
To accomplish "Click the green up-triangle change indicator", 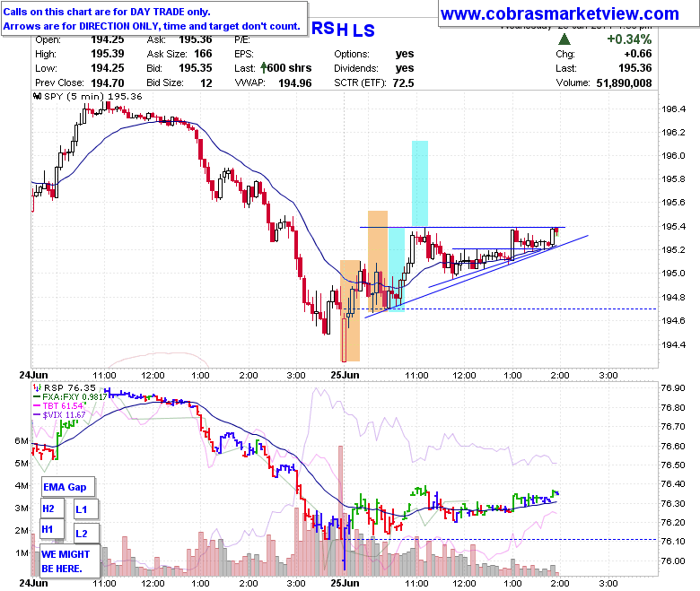I will 564,39.
